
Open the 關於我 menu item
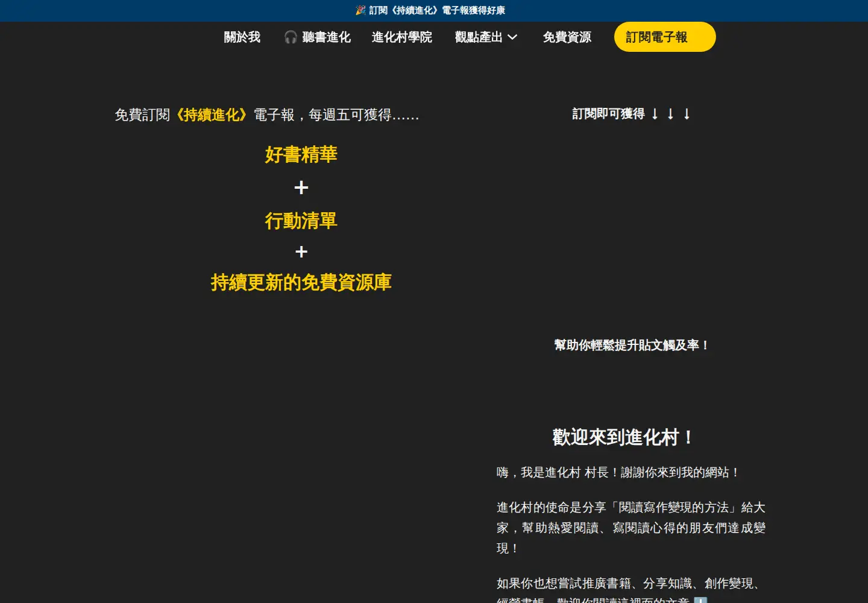tap(242, 37)
